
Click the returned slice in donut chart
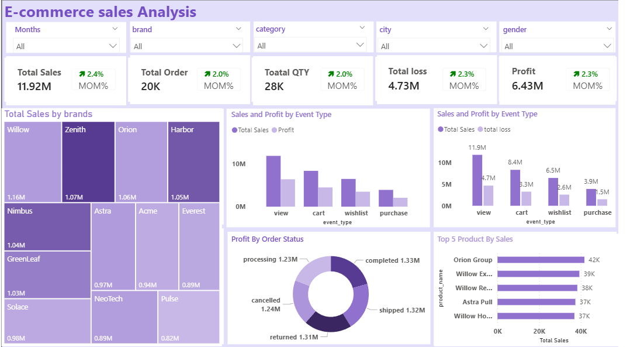tap(327, 322)
